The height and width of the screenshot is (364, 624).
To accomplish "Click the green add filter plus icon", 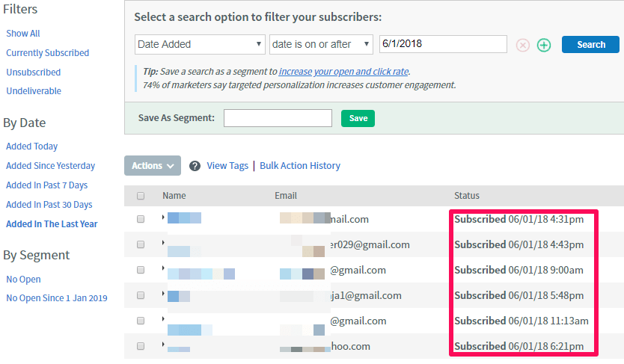I will pos(544,45).
